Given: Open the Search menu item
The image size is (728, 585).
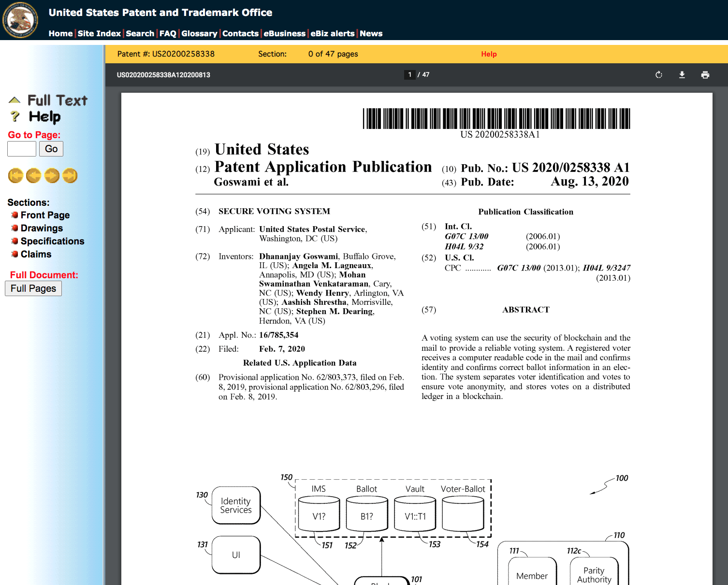Looking at the screenshot, I should pyautogui.click(x=140, y=33).
